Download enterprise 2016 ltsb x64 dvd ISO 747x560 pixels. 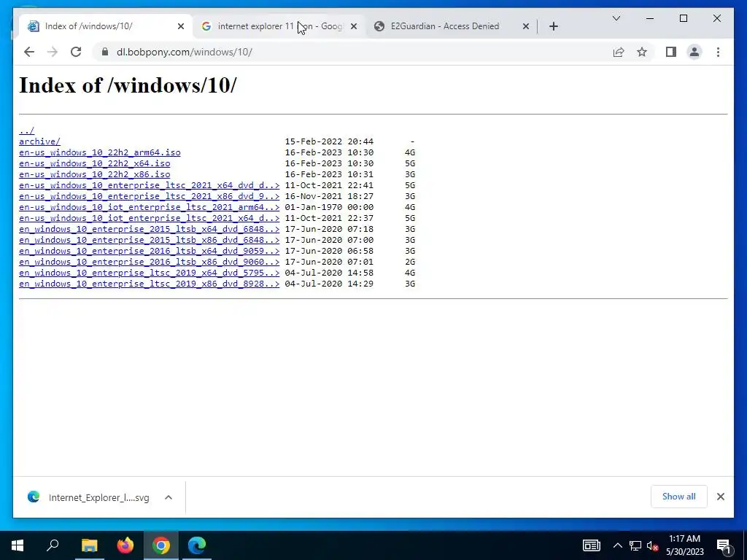pos(149,251)
